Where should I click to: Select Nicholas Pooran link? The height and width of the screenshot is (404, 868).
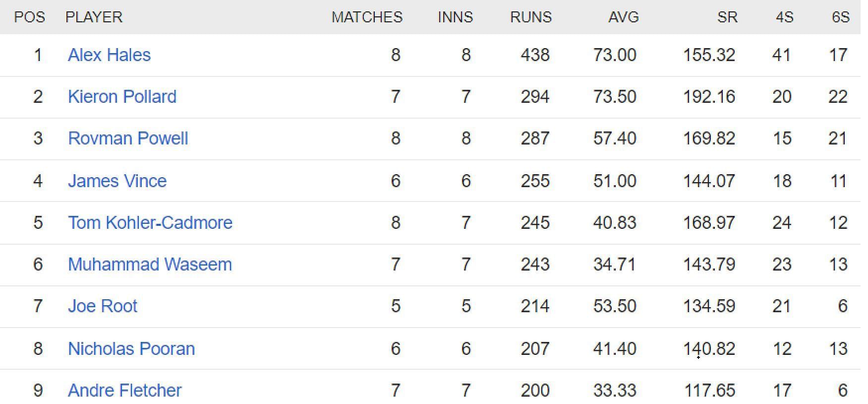(131, 348)
